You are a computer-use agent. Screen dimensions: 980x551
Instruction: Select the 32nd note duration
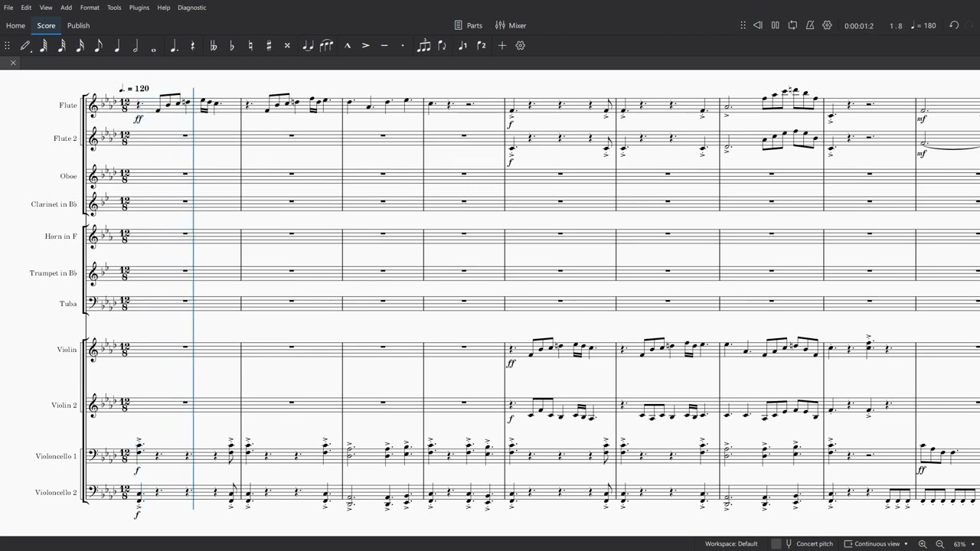click(x=62, y=46)
